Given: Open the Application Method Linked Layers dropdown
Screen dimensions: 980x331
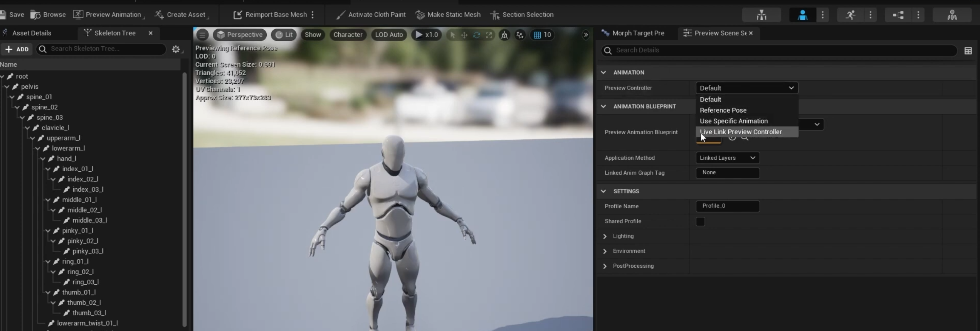Looking at the screenshot, I should click(x=727, y=158).
